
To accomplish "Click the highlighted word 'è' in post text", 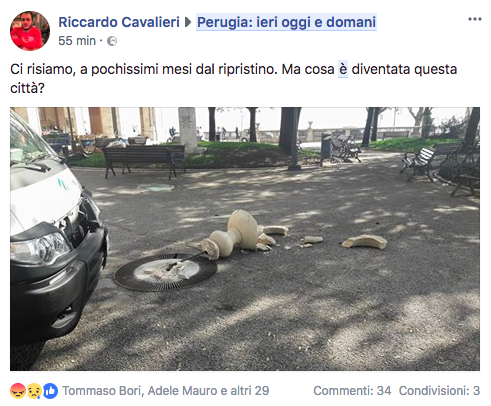I will 343,69.
